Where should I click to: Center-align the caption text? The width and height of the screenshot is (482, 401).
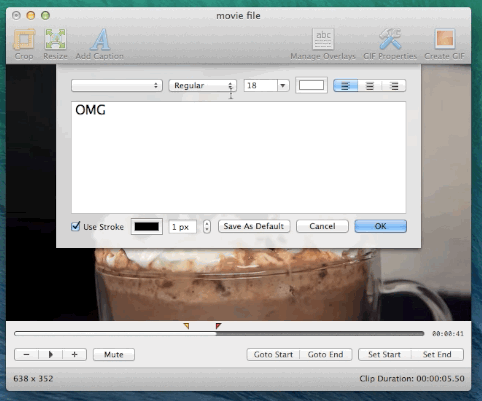tap(370, 86)
